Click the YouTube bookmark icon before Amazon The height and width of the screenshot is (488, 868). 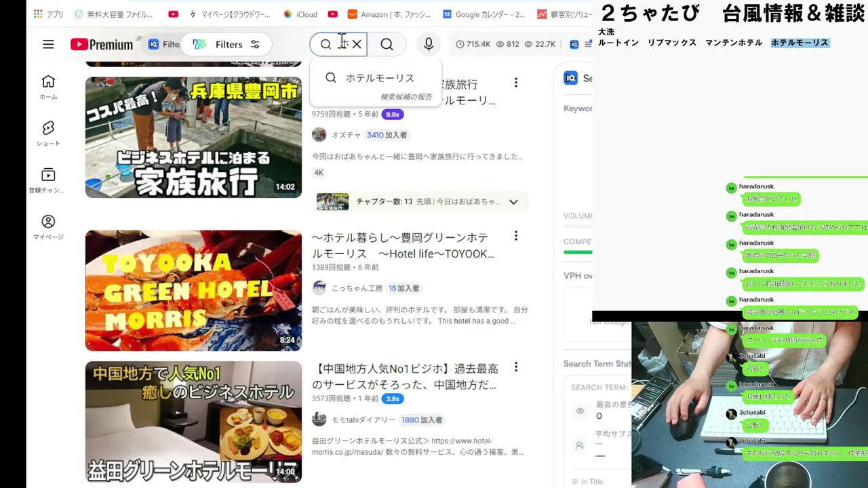332,14
